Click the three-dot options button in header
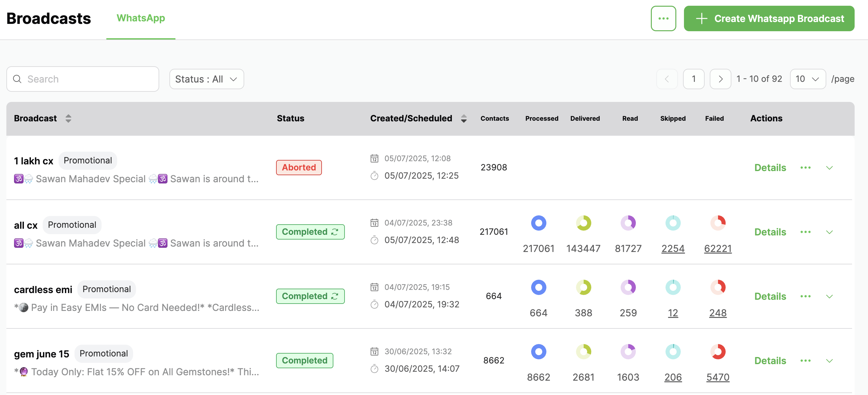The image size is (868, 395). click(x=663, y=18)
